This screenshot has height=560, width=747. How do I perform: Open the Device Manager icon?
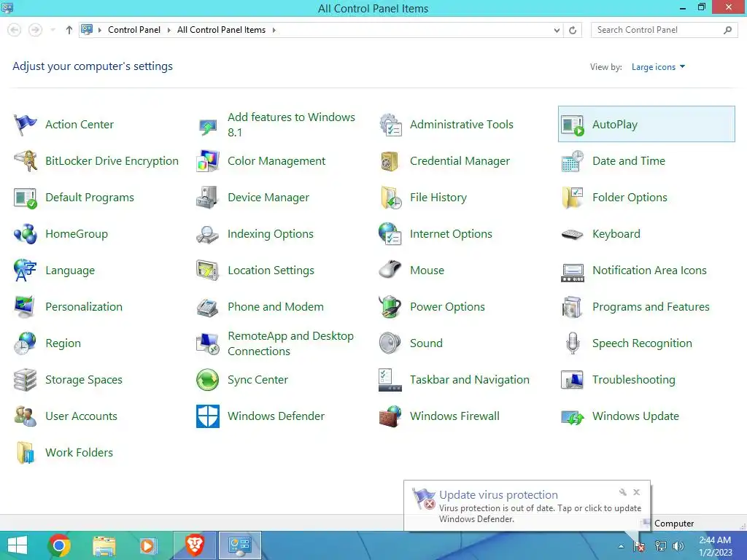(208, 198)
